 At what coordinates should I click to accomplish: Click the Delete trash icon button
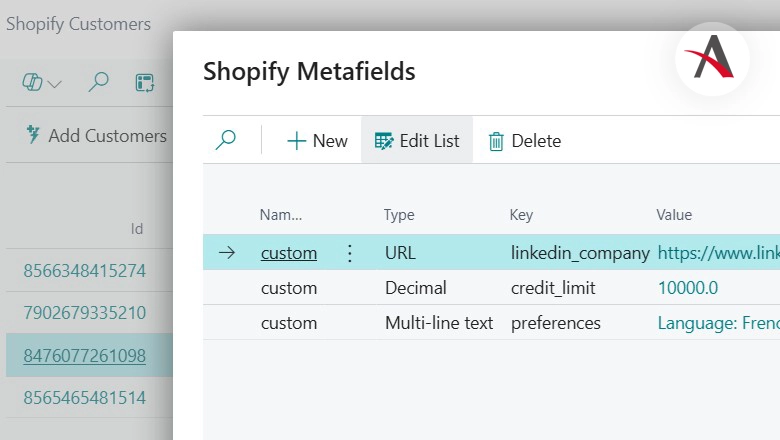coord(524,141)
